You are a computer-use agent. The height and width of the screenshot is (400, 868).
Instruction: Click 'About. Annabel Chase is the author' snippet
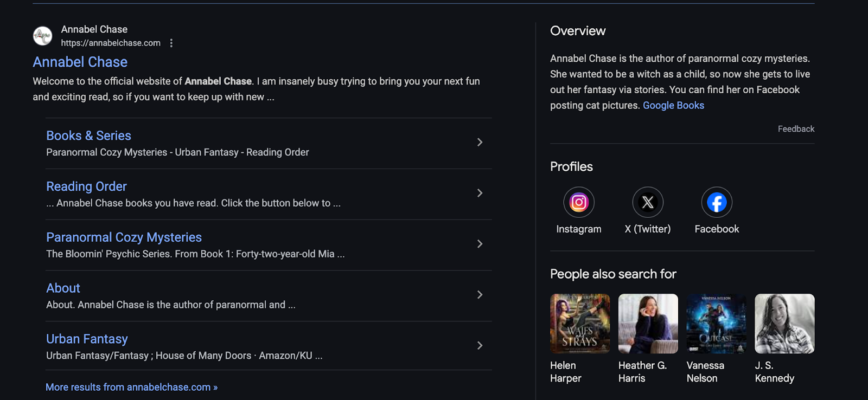(x=171, y=305)
